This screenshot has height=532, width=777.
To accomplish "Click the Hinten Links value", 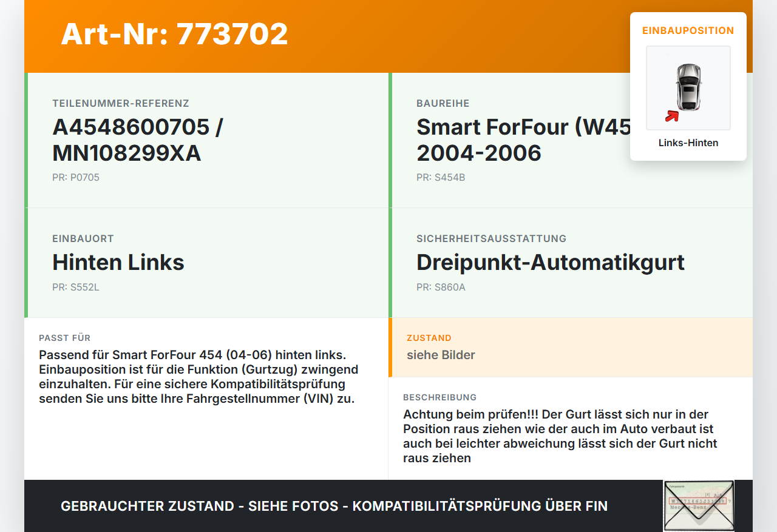I will pyautogui.click(x=118, y=263).
